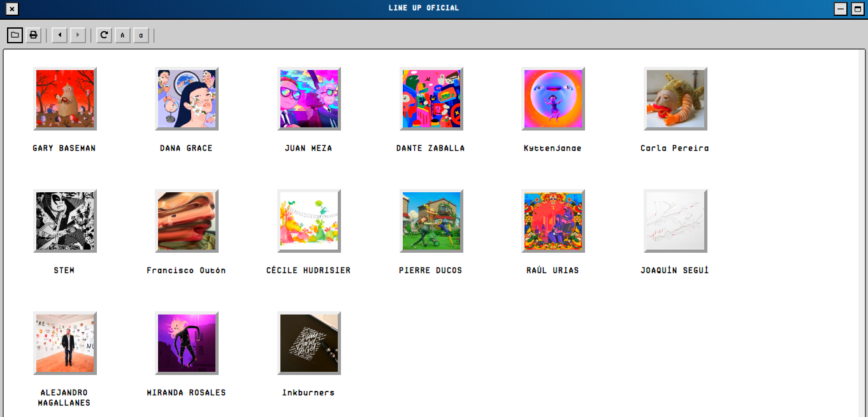Click the Carla Pereira name label
This screenshot has height=417, width=868.
(x=674, y=148)
